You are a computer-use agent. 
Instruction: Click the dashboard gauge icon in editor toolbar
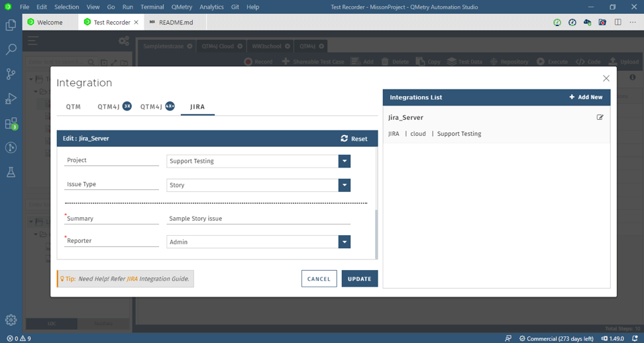pyautogui.click(x=572, y=23)
